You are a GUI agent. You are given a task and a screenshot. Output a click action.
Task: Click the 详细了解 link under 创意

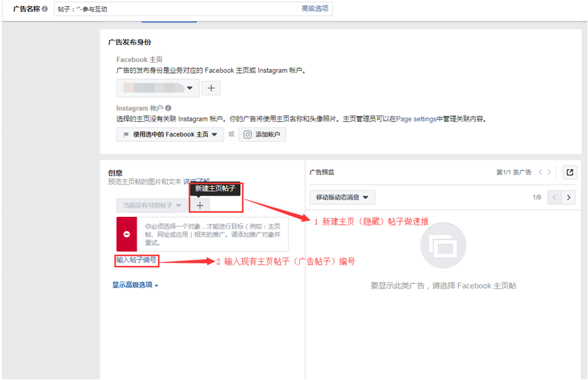(196, 182)
